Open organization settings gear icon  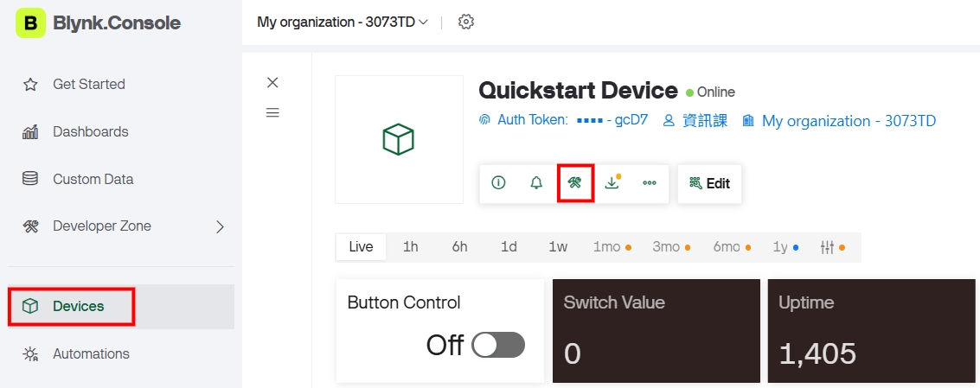pyautogui.click(x=466, y=22)
